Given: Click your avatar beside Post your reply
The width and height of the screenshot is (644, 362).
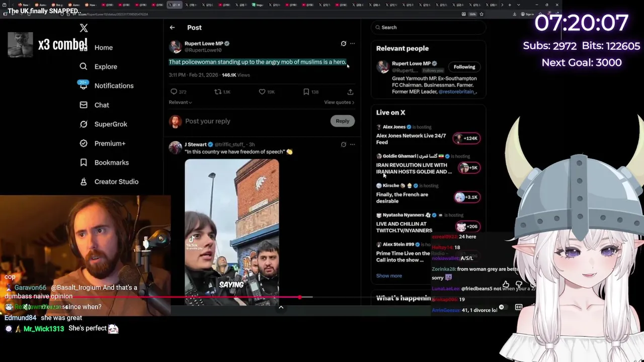Looking at the screenshot, I should pos(175,121).
